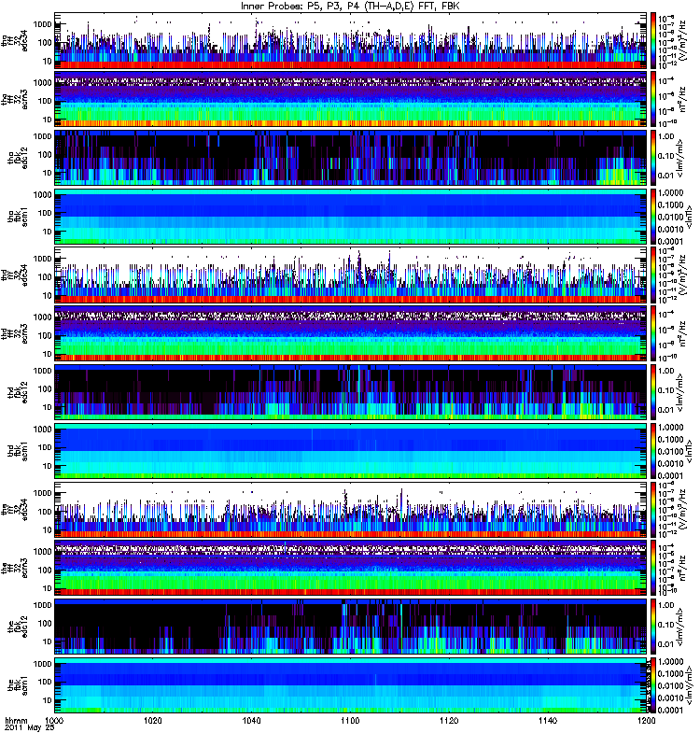Click the (V/m)²/Hz units label of thd edc34
This screenshot has width=700, height=747.
tap(682, 275)
